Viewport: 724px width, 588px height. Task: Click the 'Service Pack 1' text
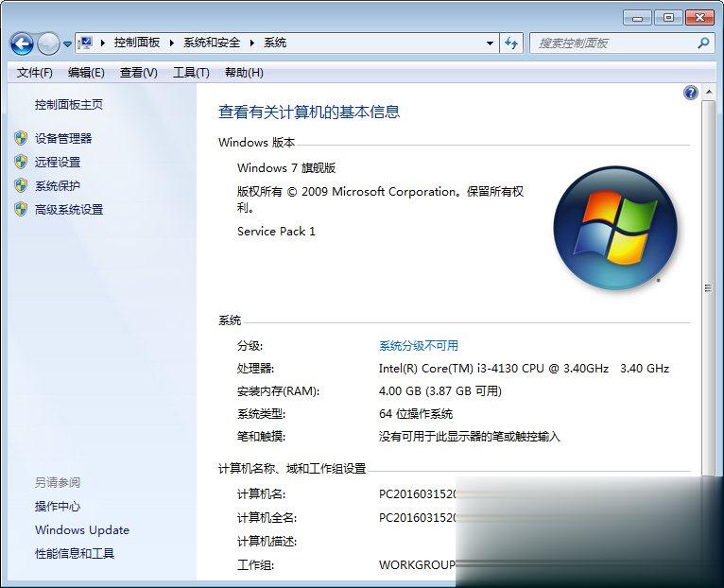coord(276,232)
